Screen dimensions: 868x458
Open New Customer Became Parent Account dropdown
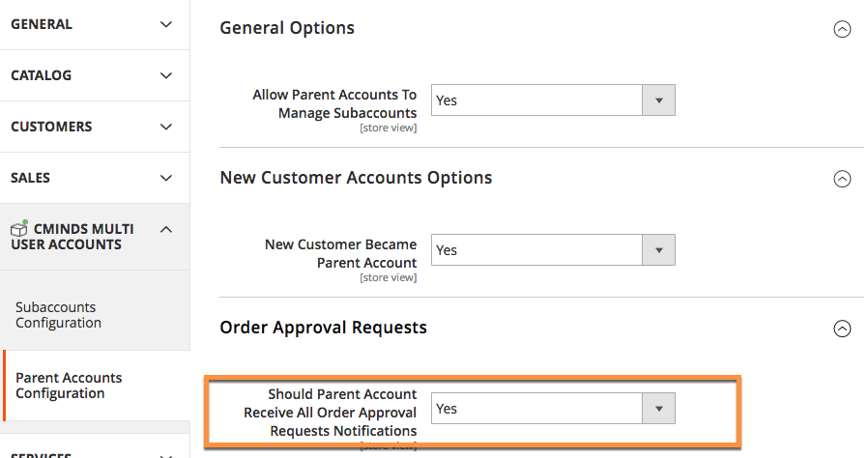[552, 250]
